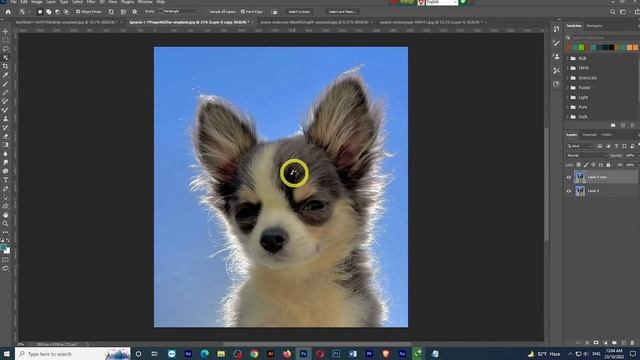Select the Move tool

5,31
